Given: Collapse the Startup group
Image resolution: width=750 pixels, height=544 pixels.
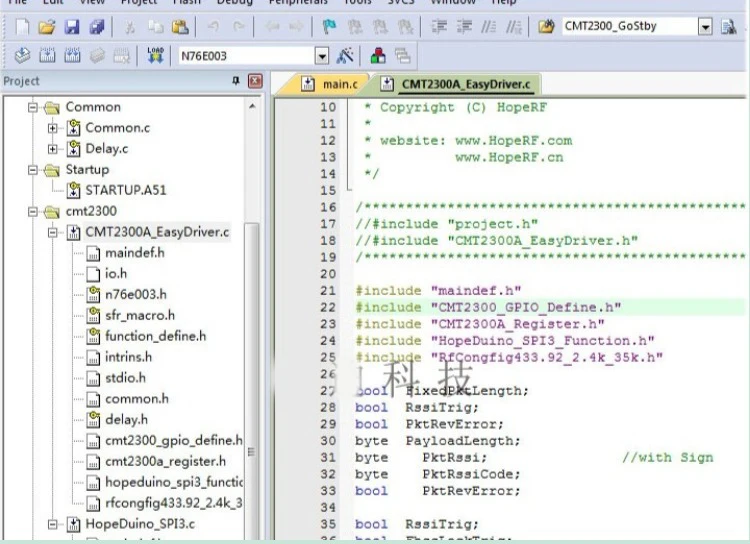Looking at the screenshot, I should (x=33, y=169).
